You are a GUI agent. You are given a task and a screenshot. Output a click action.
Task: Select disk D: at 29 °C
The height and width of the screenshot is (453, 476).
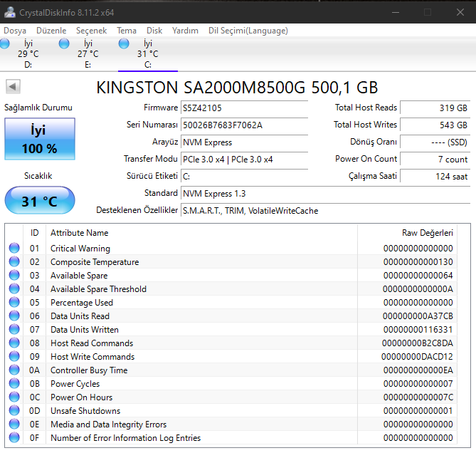[28, 54]
